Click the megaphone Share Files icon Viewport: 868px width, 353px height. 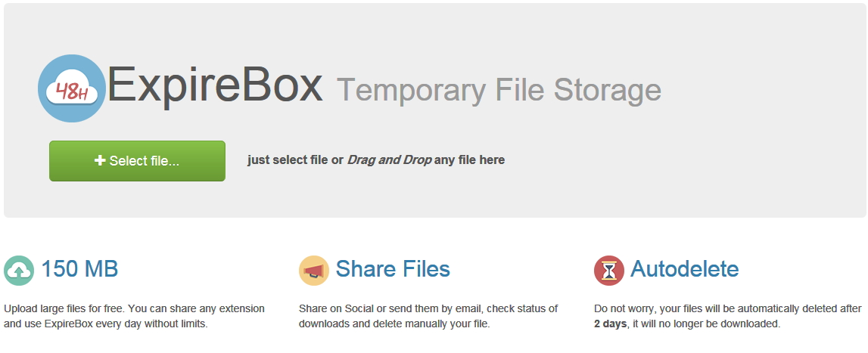pyautogui.click(x=314, y=270)
